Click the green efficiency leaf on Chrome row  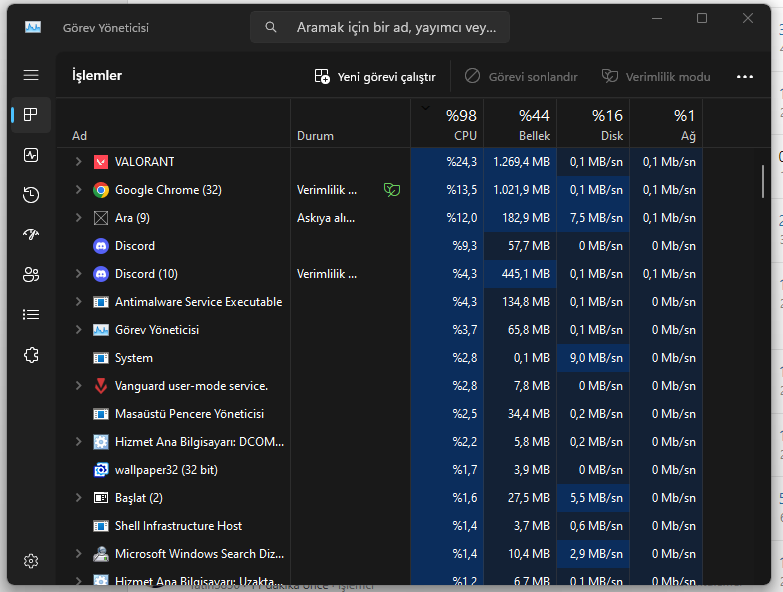click(392, 190)
